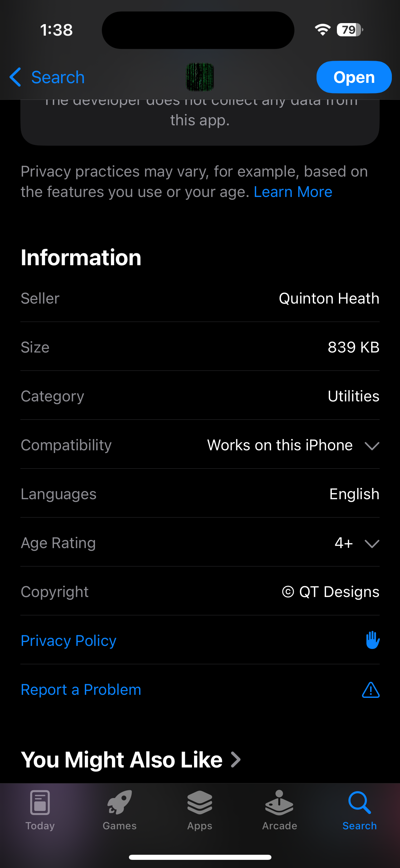Open the Learn More privacy link

coord(293,192)
